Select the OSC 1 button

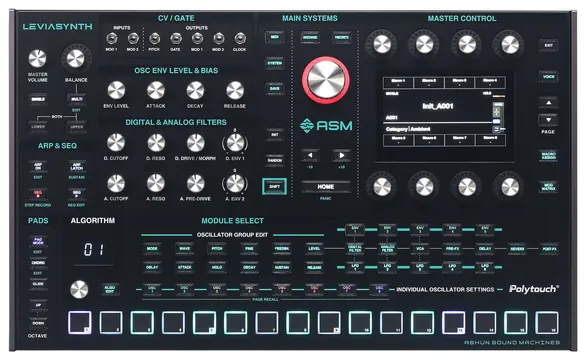152,289
